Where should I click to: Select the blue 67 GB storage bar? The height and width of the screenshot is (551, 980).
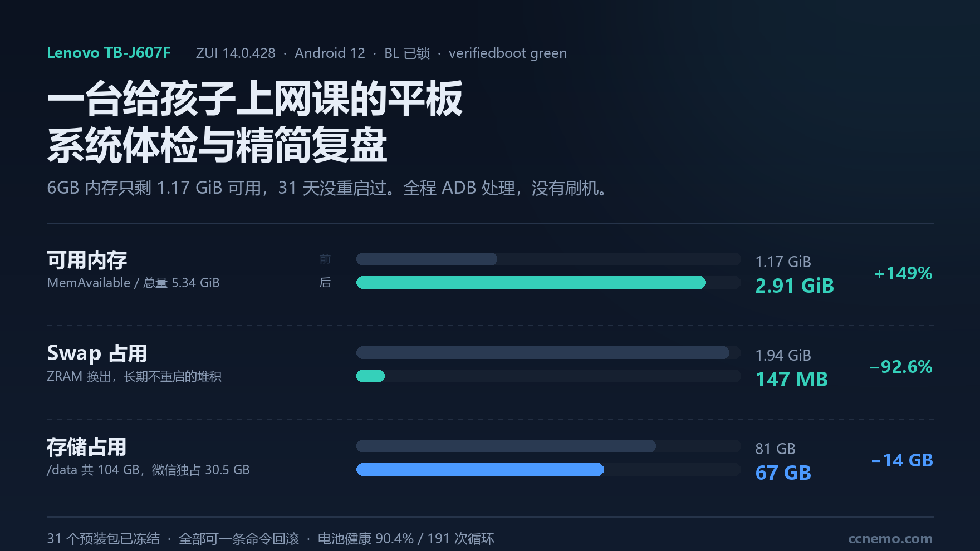(480, 470)
